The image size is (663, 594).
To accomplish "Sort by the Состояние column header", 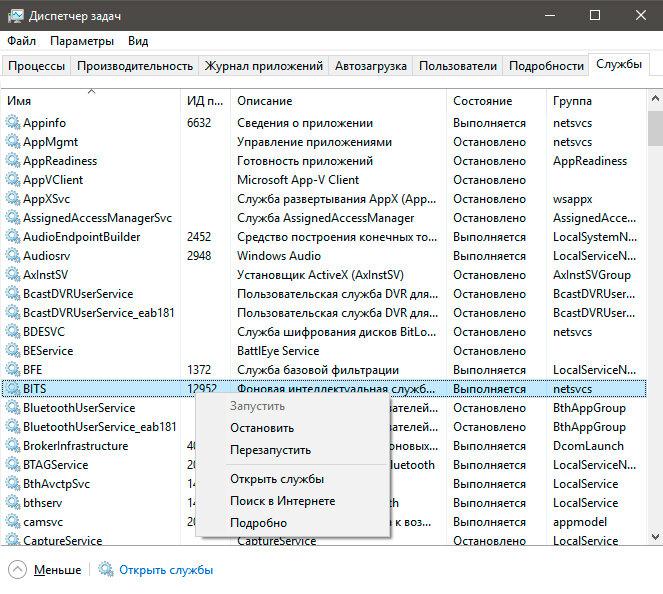I will click(x=496, y=101).
